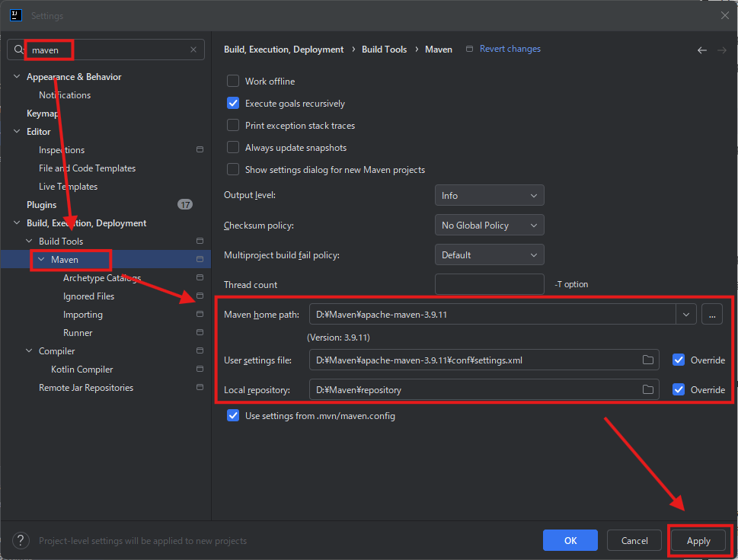The image size is (738, 560).
Task: Collapse Appearance & Behavior section
Action: 17,76
